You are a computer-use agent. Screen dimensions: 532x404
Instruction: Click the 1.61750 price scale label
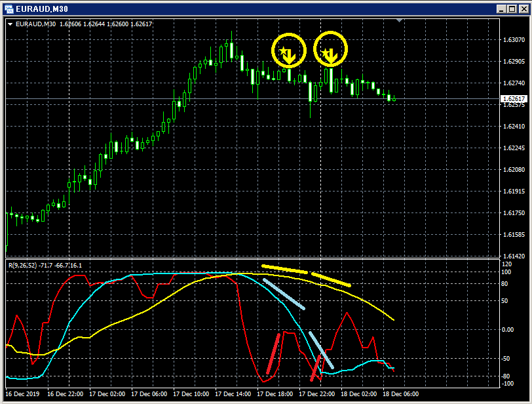point(514,213)
